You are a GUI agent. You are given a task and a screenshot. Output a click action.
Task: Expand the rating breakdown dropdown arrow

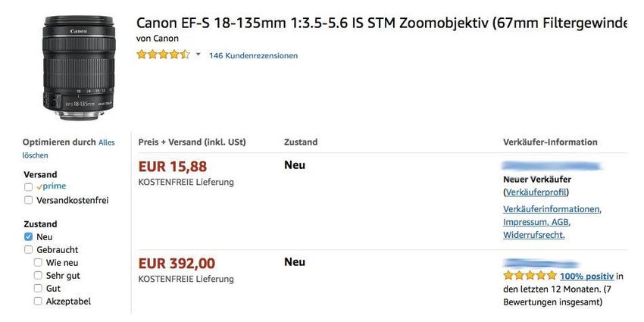(199, 55)
